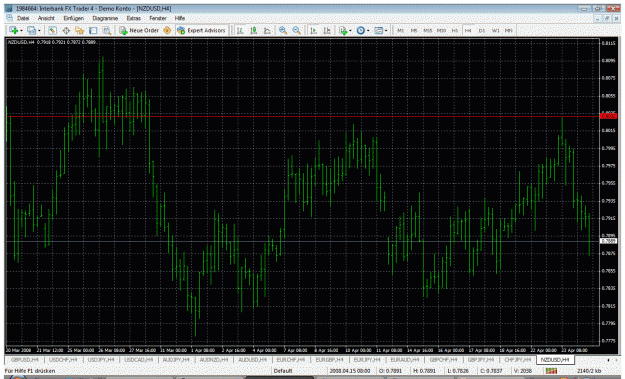Select the H1 timeframe button
625x379 pixels.
455,30
